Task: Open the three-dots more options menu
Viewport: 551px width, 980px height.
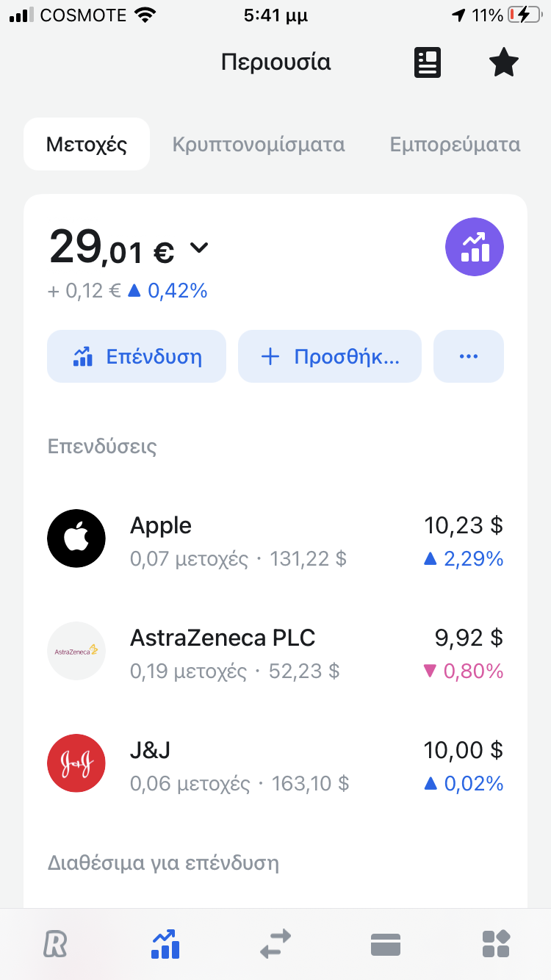Action: coord(469,356)
